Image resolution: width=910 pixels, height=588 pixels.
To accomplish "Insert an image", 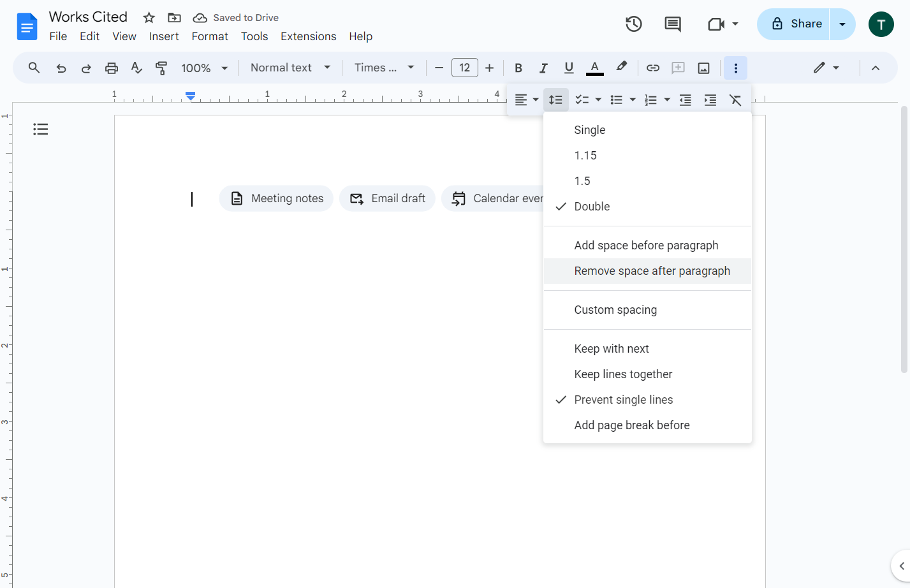I will [x=703, y=68].
